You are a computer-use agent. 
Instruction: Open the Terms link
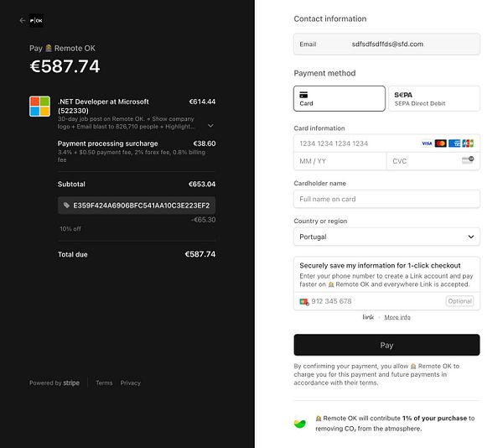click(x=104, y=383)
